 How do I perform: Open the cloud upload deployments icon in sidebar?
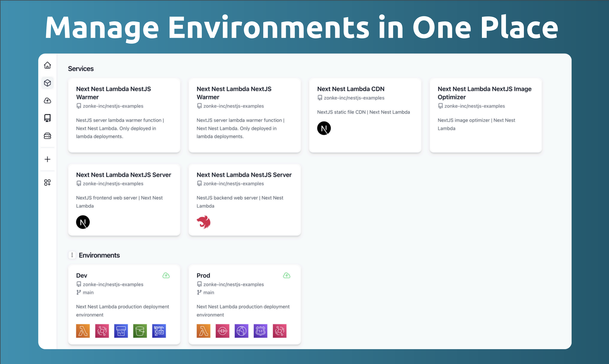[47, 101]
